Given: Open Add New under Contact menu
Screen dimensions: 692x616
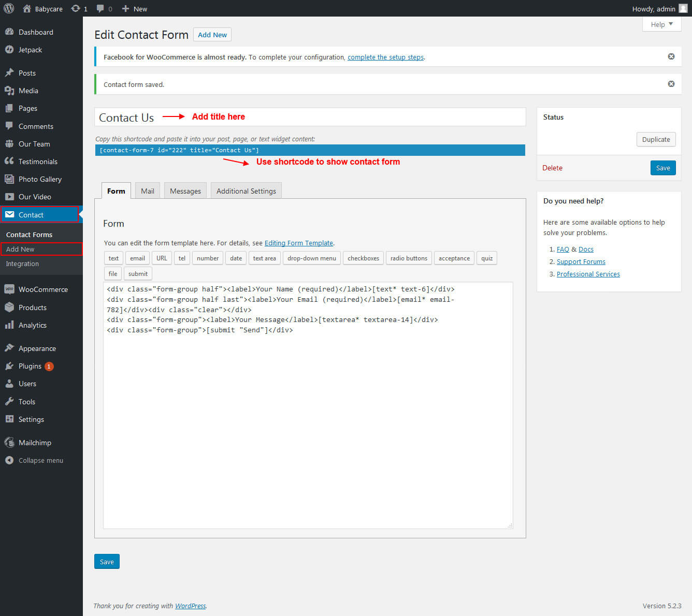Looking at the screenshot, I should point(41,249).
